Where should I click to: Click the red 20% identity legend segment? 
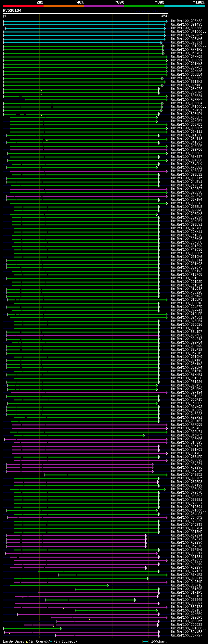click(x=23, y=6)
